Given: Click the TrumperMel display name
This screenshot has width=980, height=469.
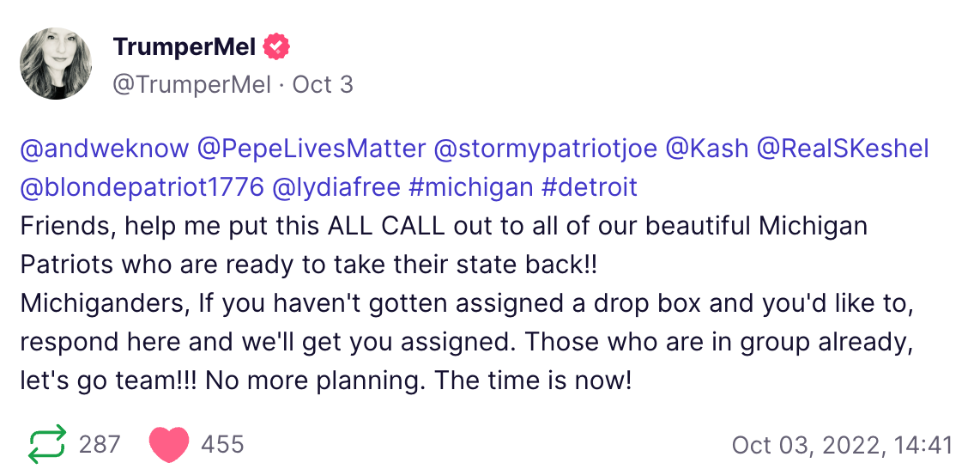Looking at the screenshot, I should [x=185, y=47].
